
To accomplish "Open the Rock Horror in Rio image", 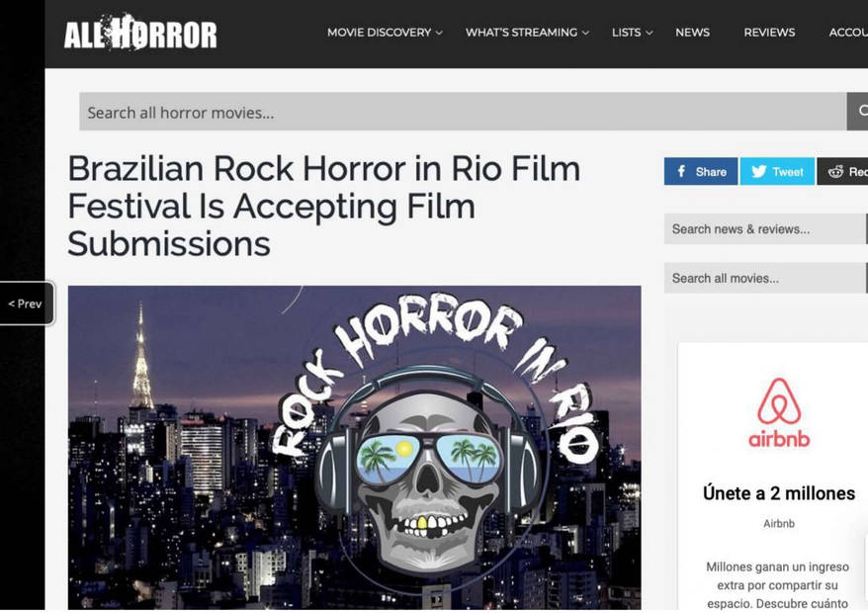I will click(354, 448).
